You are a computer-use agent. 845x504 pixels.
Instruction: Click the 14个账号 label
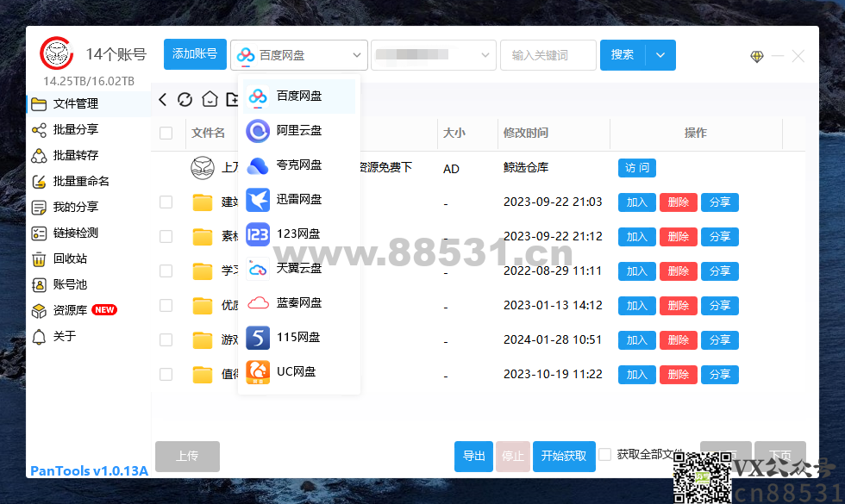116,54
